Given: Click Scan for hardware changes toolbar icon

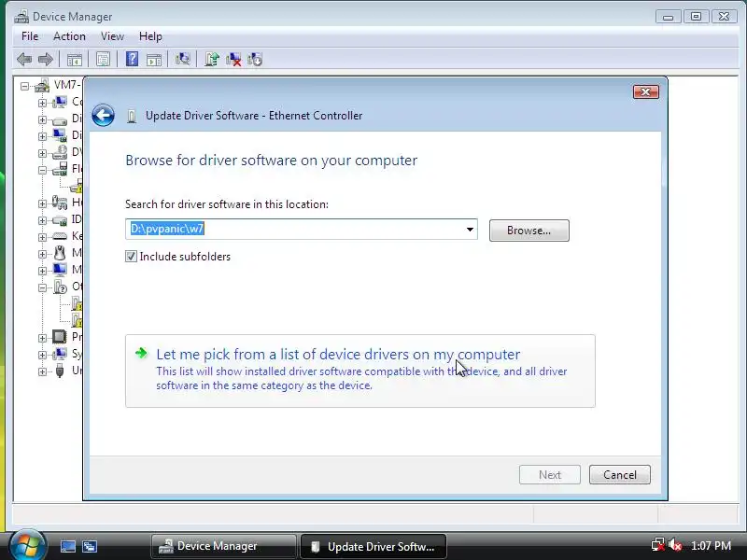Looking at the screenshot, I should pyautogui.click(x=182, y=59).
